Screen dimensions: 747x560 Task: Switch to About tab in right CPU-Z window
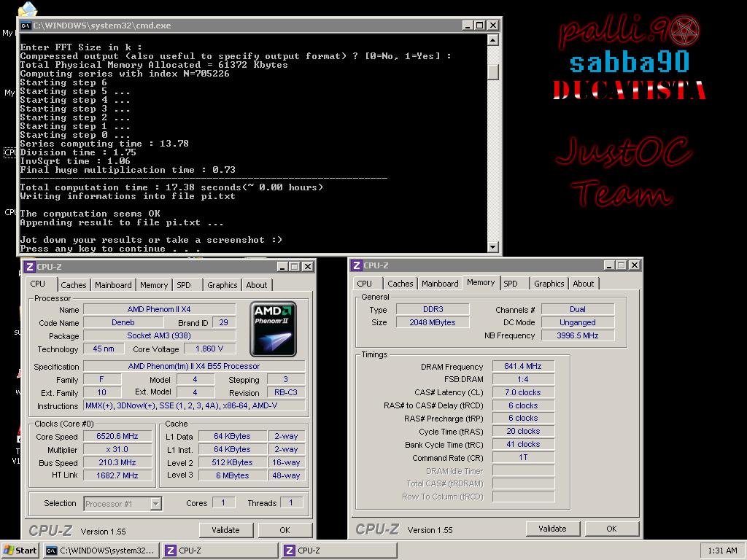tap(584, 284)
